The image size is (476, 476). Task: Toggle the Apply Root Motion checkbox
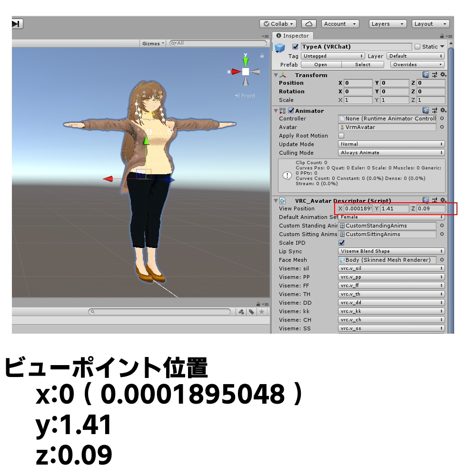pyautogui.click(x=341, y=136)
